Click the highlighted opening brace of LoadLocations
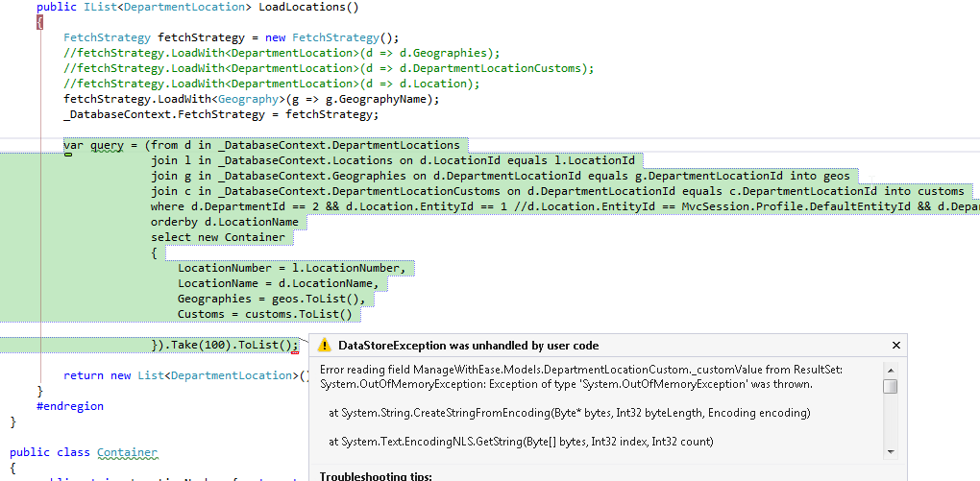 coord(40,22)
